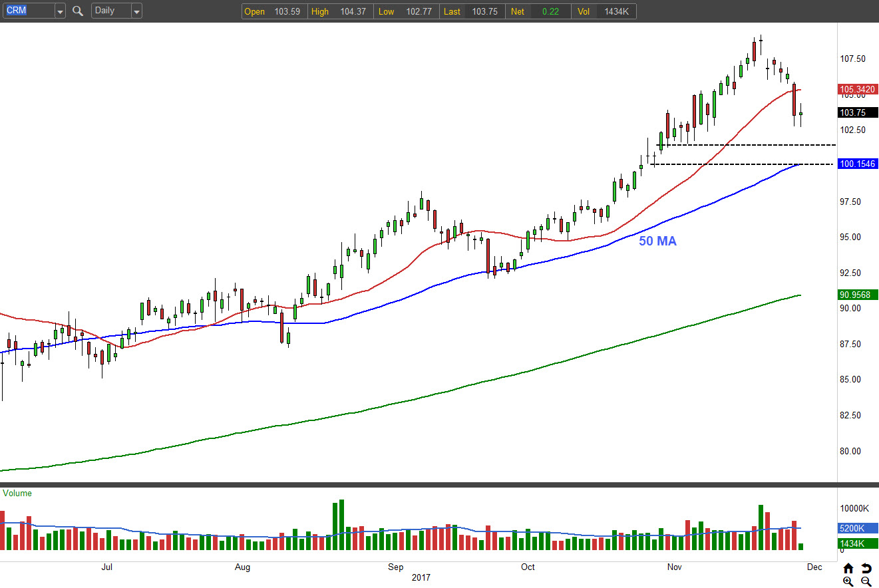
Task: Click the green 90.9568 moving average label
Action: [858, 295]
